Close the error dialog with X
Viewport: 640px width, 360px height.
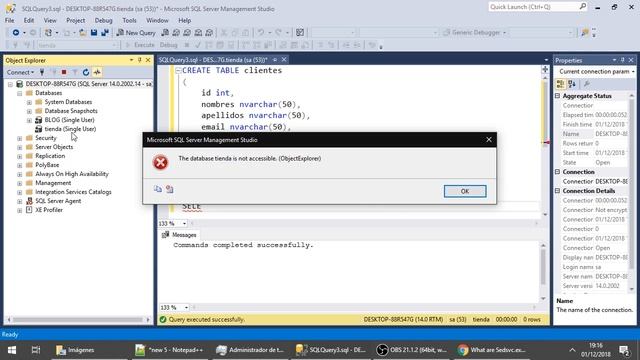coord(489,140)
